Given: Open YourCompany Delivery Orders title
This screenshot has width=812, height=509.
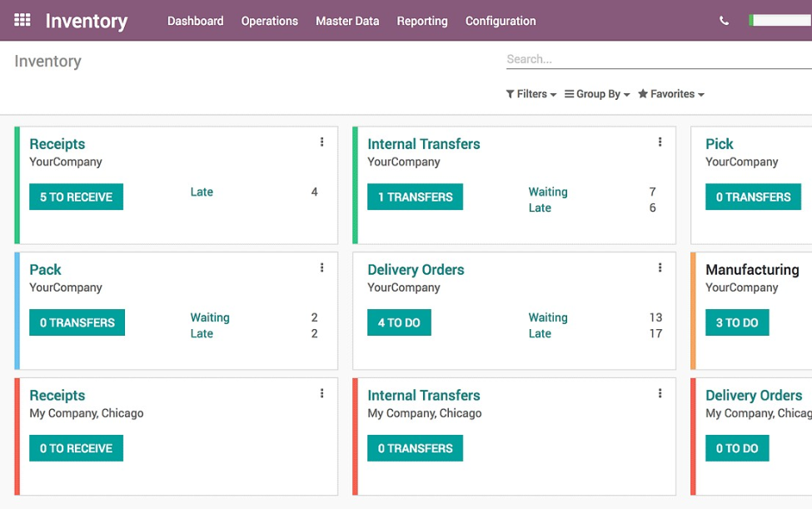Looking at the screenshot, I should [416, 270].
